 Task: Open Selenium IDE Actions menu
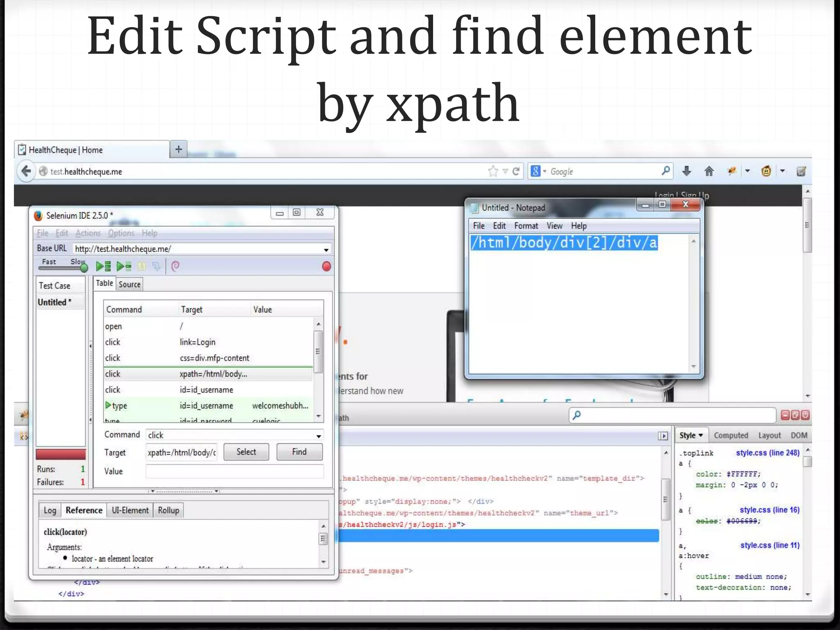click(x=88, y=233)
